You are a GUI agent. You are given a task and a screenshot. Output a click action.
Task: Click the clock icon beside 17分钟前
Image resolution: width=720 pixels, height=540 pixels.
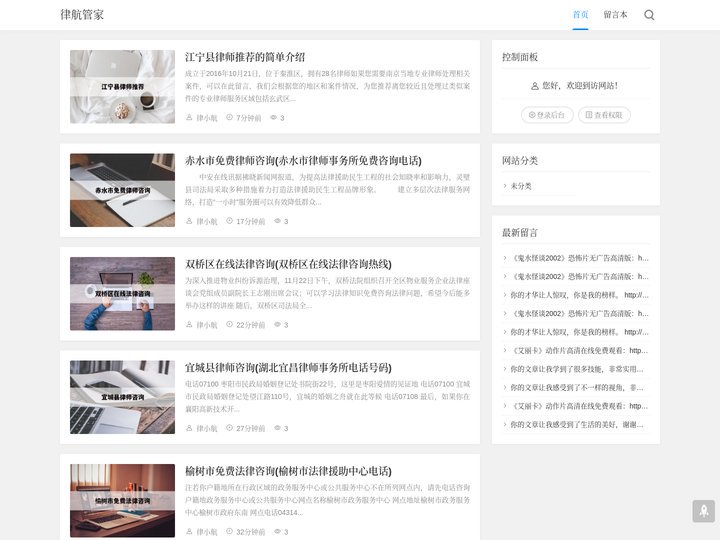229,221
